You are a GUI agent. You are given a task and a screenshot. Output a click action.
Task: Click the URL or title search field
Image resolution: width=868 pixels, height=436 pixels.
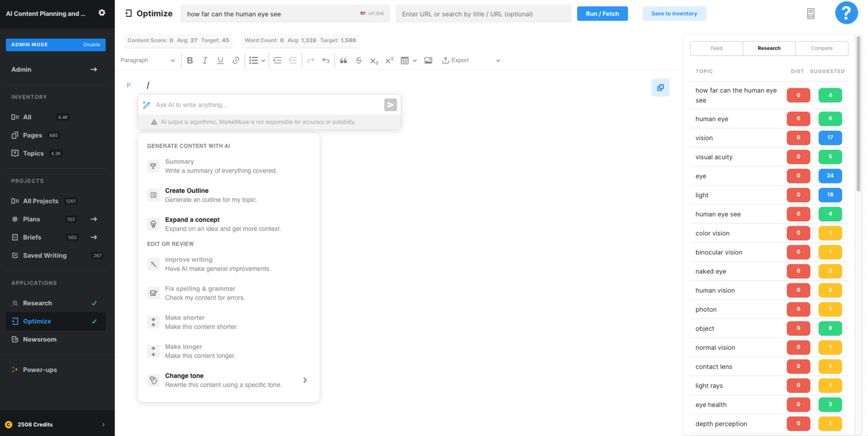pyautogui.click(x=483, y=14)
